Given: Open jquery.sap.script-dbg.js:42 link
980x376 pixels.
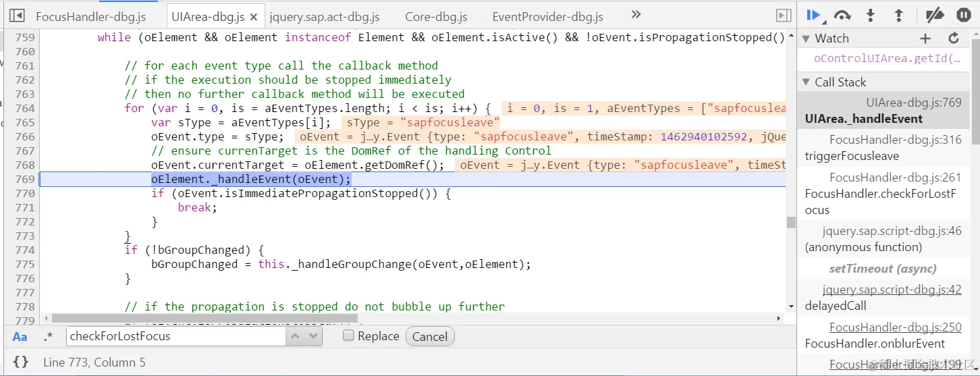Looking at the screenshot, I should (x=892, y=290).
